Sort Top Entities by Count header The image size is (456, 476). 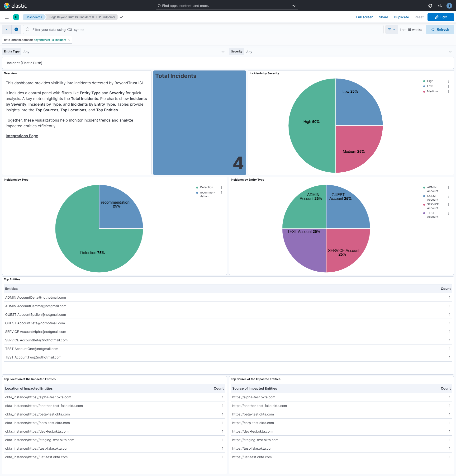click(445, 288)
